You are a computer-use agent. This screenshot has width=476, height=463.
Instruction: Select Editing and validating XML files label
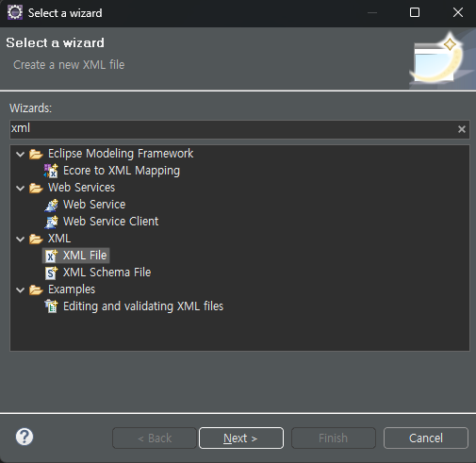coord(143,306)
